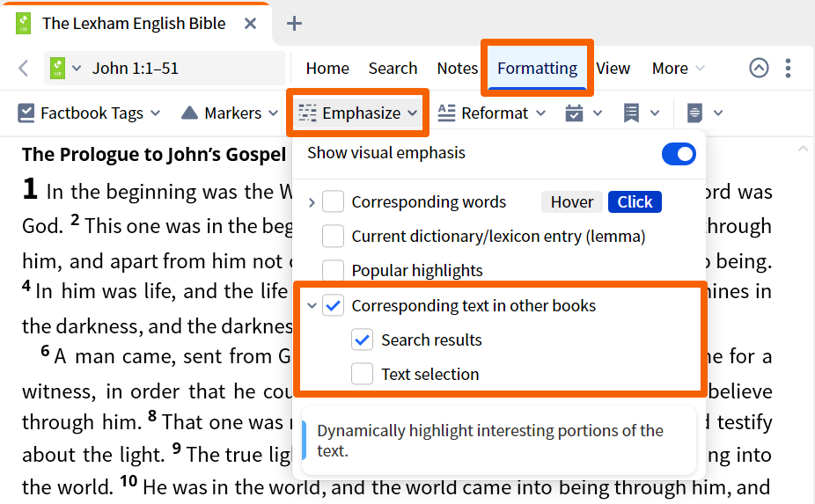Collapse the toolbar with the circled up arrow
Screen dimensions: 815x504
point(759,68)
